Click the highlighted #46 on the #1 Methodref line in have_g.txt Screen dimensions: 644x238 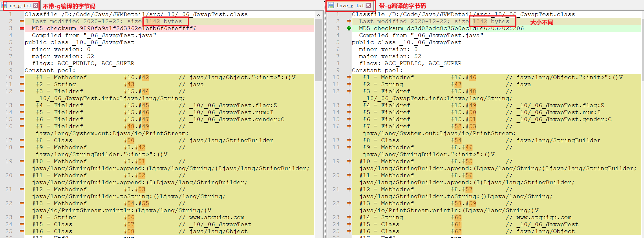coord(473,77)
